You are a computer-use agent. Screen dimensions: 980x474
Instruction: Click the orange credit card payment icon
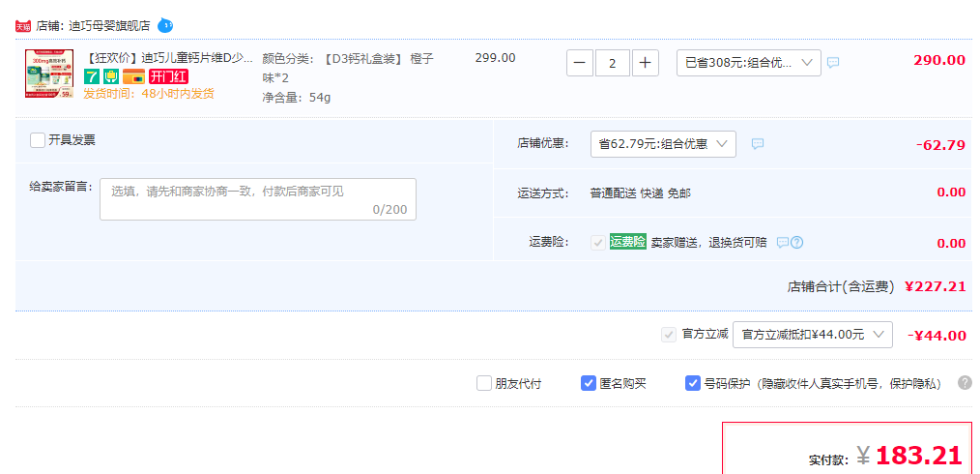[133, 76]
